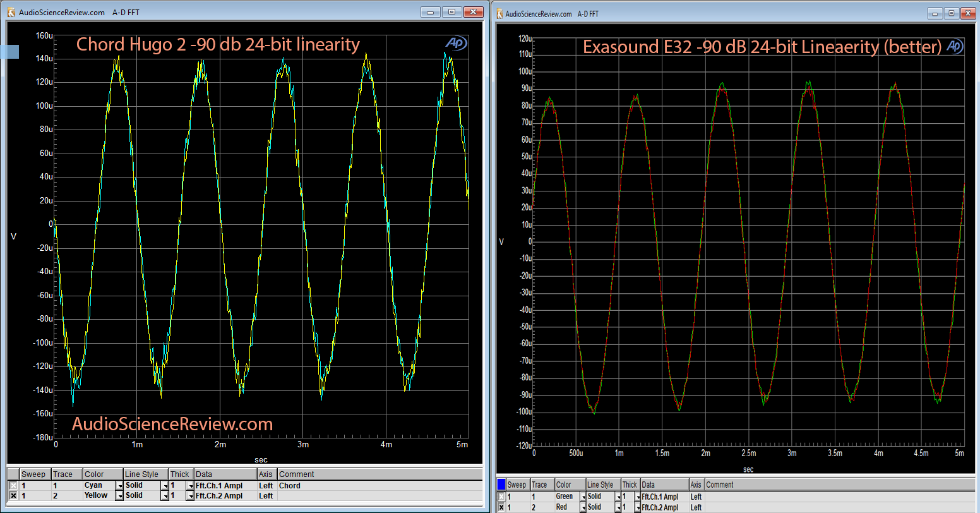Click Line Style header in Chord legend
This screenshot has height=513, width=980.
coord(146,474)
